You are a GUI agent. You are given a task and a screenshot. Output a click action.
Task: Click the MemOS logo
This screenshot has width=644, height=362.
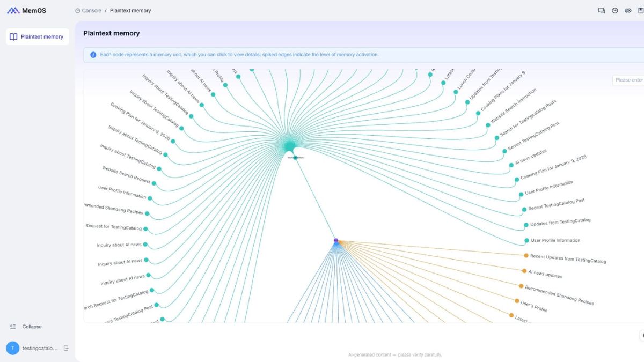pos(26,10)
